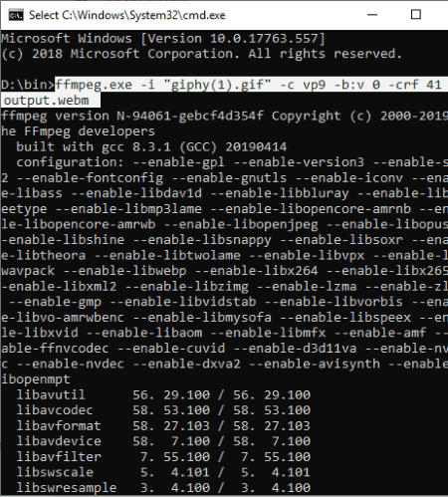
Task: Click the highlighted 'ffmpeg.exe -i' command text
Action: 106,85
